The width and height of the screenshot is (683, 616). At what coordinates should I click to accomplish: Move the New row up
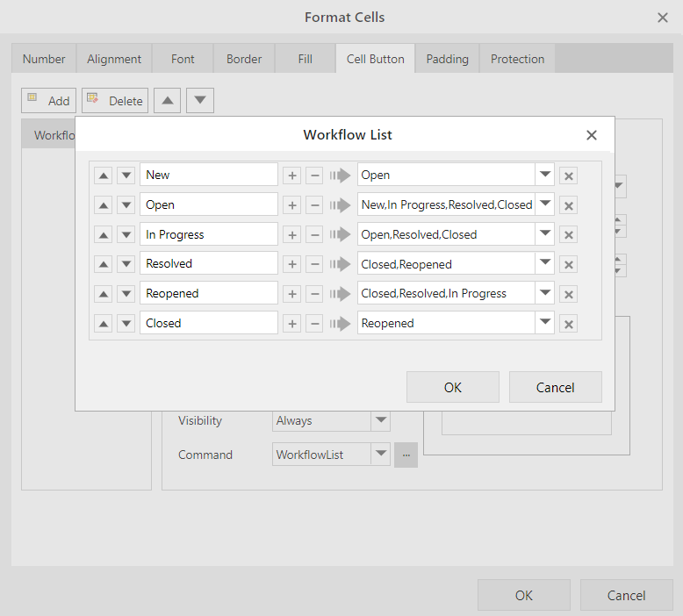tap(104, 175)
